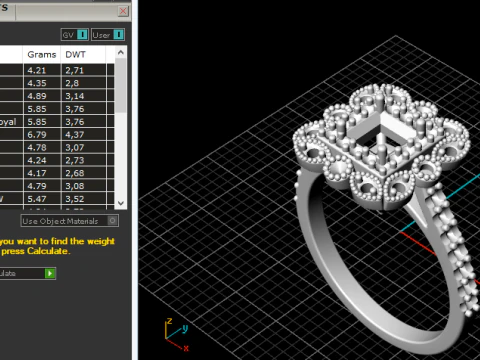Select the 3,52 DWT cell
Image resolution: width=480 pixels, height=360 pixels.
(x=84, y=199)
